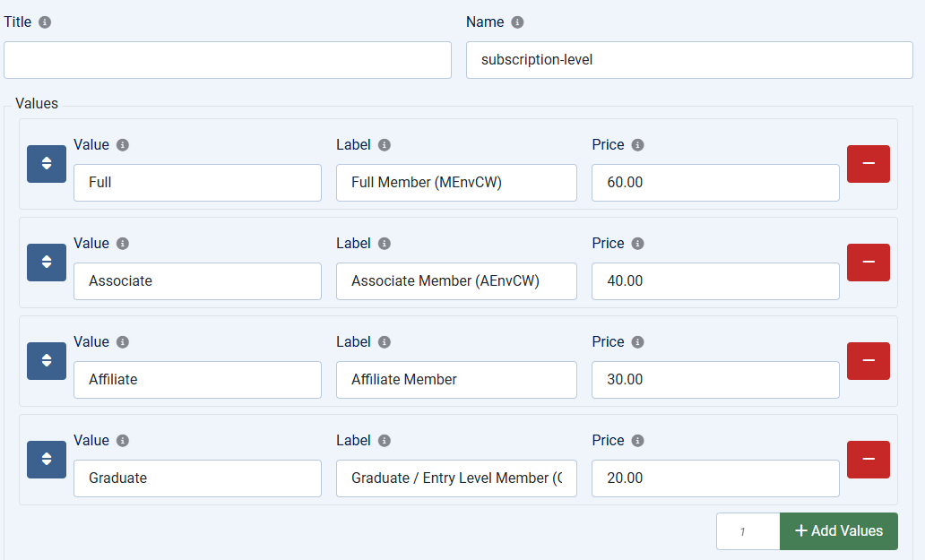Click the info icon beside Title
Image resolution: width=925 pixels, height=560 pixels.
(x=45, y=22)
